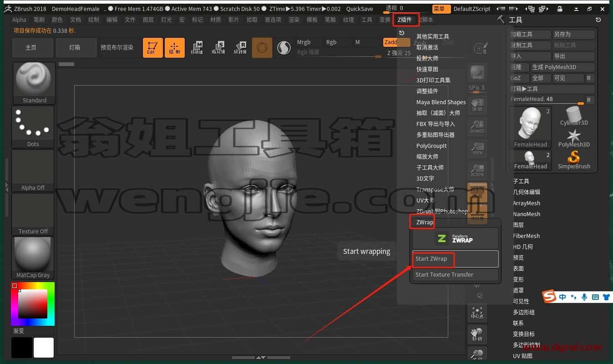The width and height of the screenshot is (613, 364).
Task: Click Start ZWrap button
Action: [455, 259]
